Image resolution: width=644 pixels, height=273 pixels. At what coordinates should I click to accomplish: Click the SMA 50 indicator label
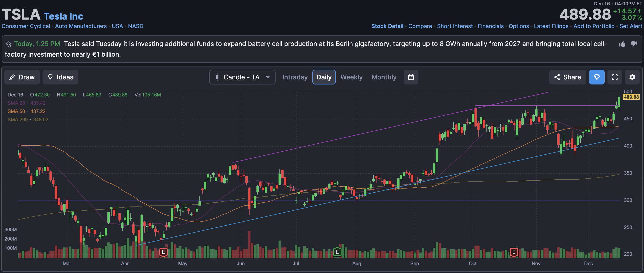click(16, 111)
